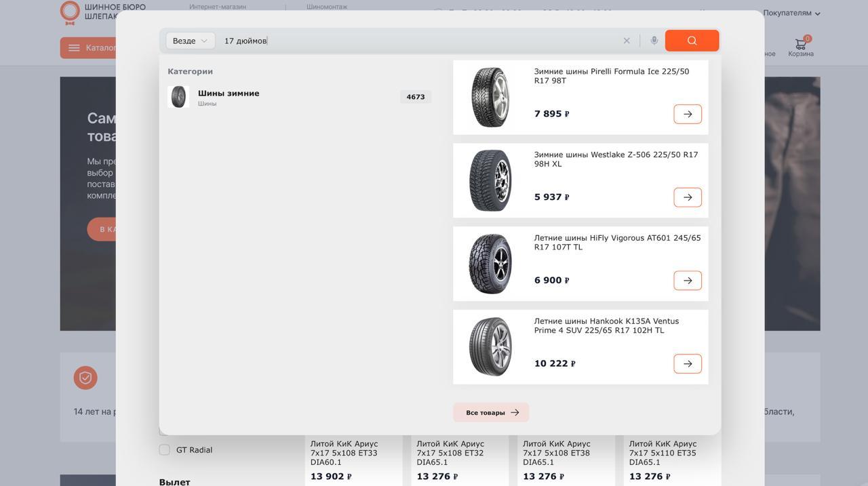Open Hankook K135A Ventus via arrow button
The width and height of the screenshot is (868, 486).
688,363
